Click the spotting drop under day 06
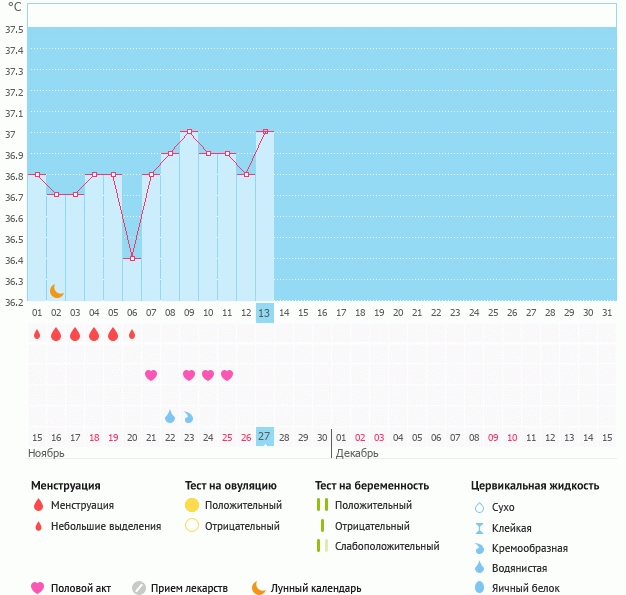 tap(132, 334)
